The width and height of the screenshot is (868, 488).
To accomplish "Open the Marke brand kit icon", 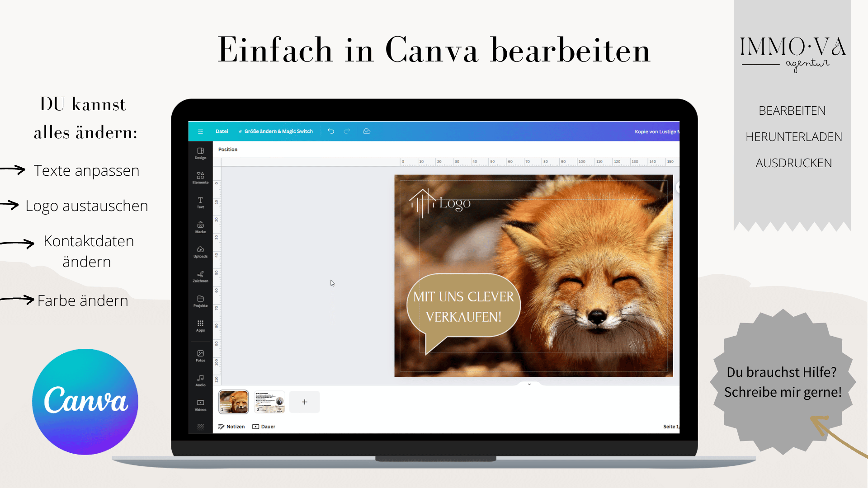I will point(200,227).
